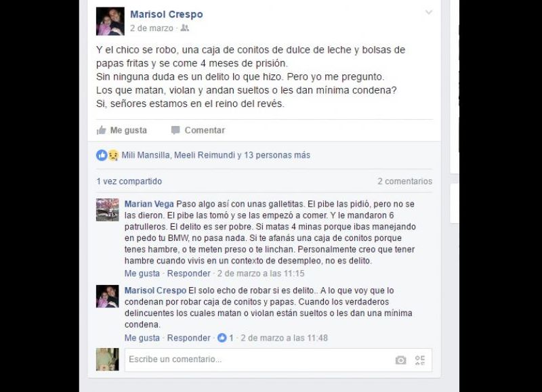The height and width of the screenshot is (392, 542).
Task: Expand the 2 comentarios link
Action: click(404, 181)
